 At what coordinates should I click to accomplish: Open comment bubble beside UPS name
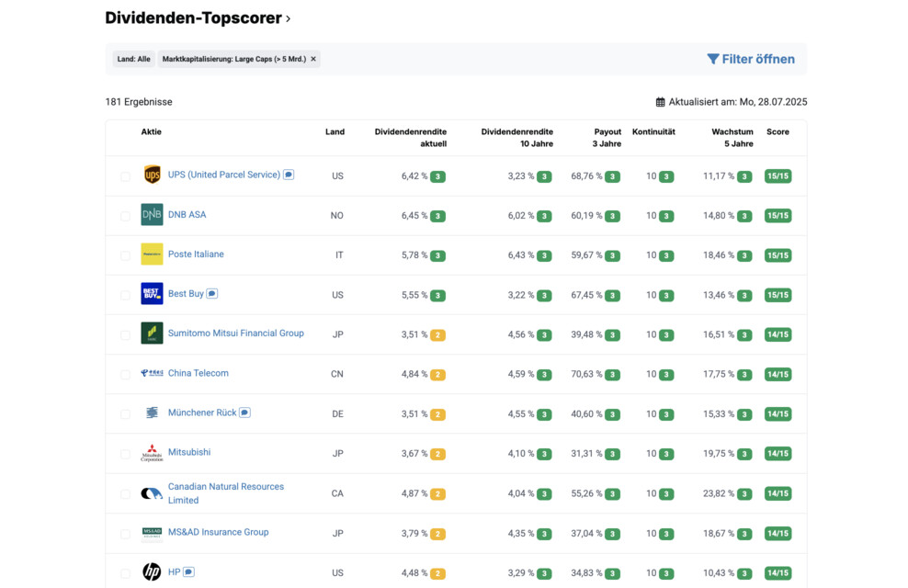pos(289,175)
